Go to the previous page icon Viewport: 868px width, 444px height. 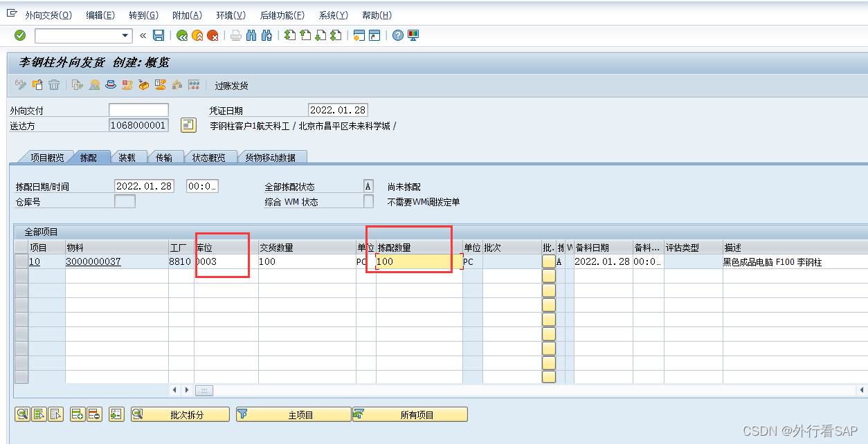pyautogui.click(x=305, y=35)
